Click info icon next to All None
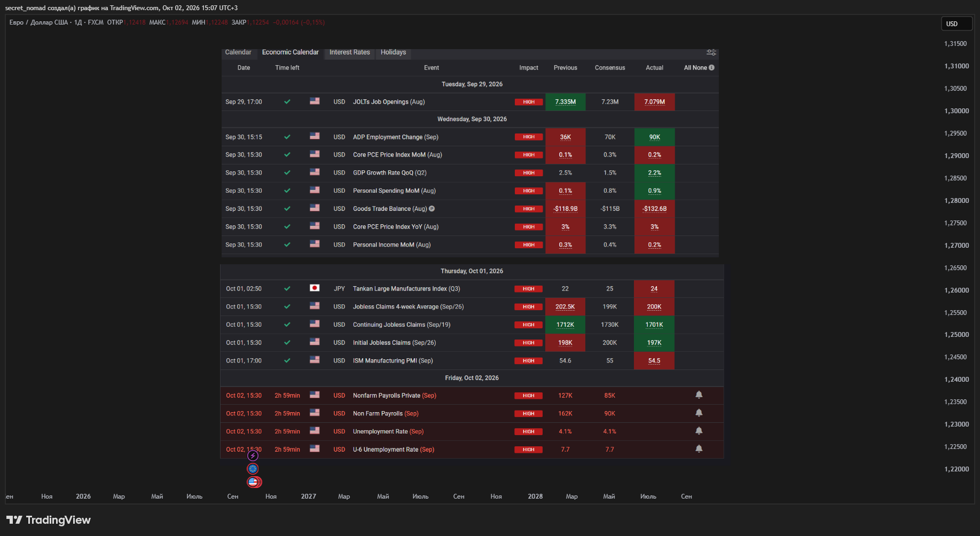980x536 pixels. coord(711,68)
